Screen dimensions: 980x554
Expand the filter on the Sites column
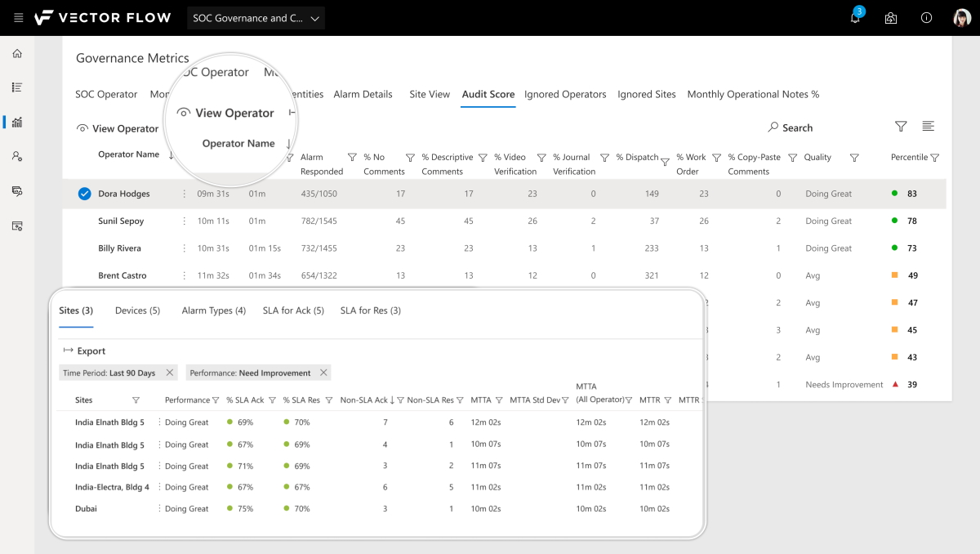136,400
